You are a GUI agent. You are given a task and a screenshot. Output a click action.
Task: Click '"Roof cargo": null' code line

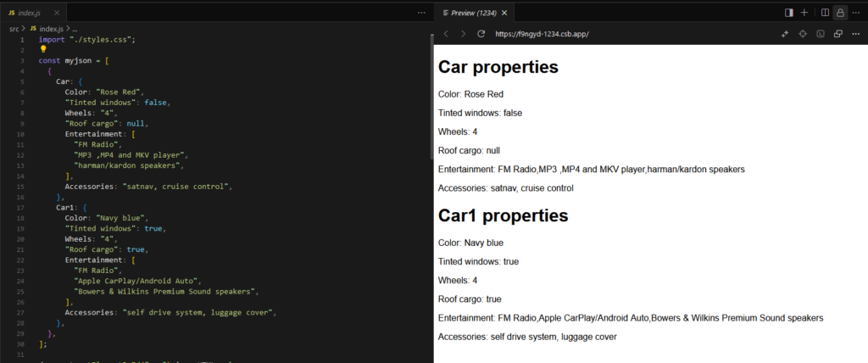(x=107, y=124)
